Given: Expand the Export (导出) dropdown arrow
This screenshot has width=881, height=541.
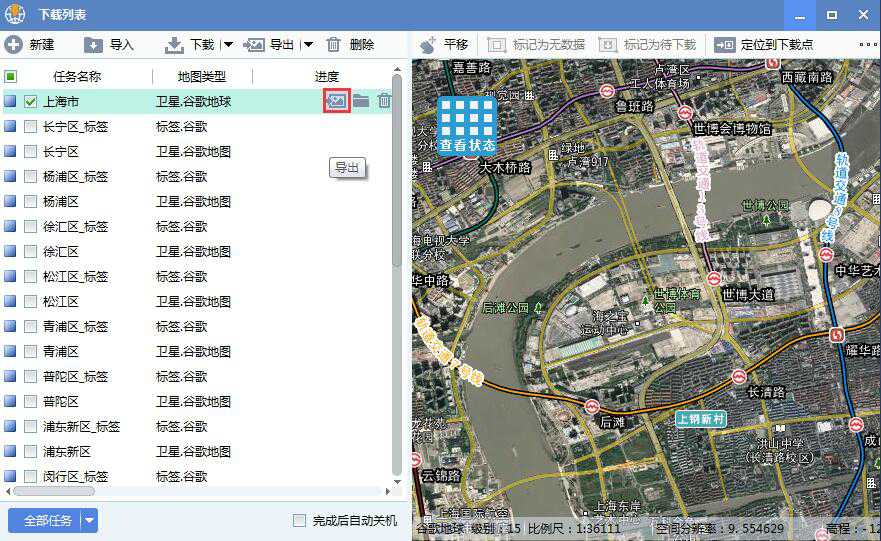Looking at the screenshot, I should point(308,45).
